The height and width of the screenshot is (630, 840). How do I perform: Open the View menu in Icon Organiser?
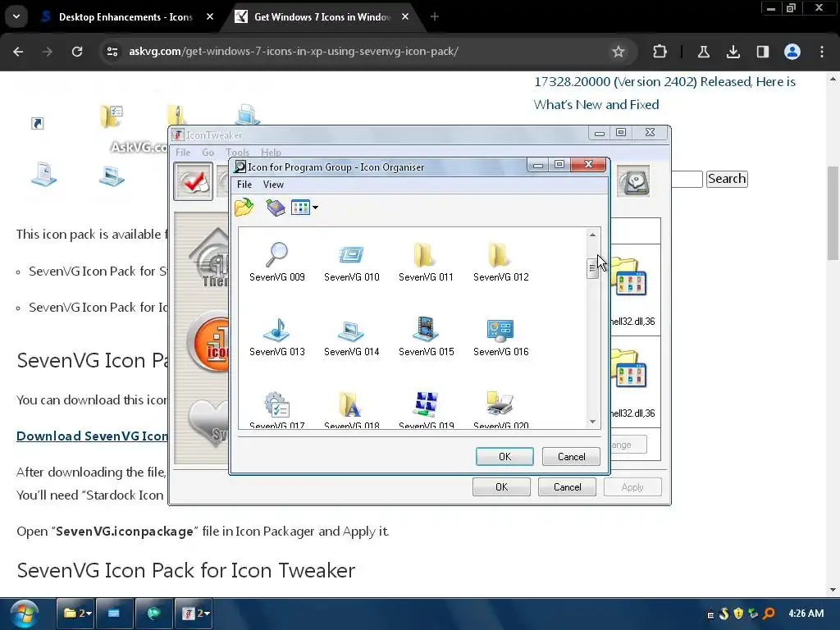coord(273,185)
